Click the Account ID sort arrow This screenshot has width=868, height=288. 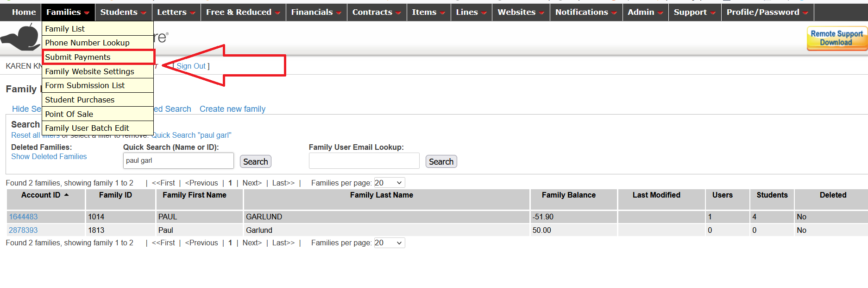(67, 195)
